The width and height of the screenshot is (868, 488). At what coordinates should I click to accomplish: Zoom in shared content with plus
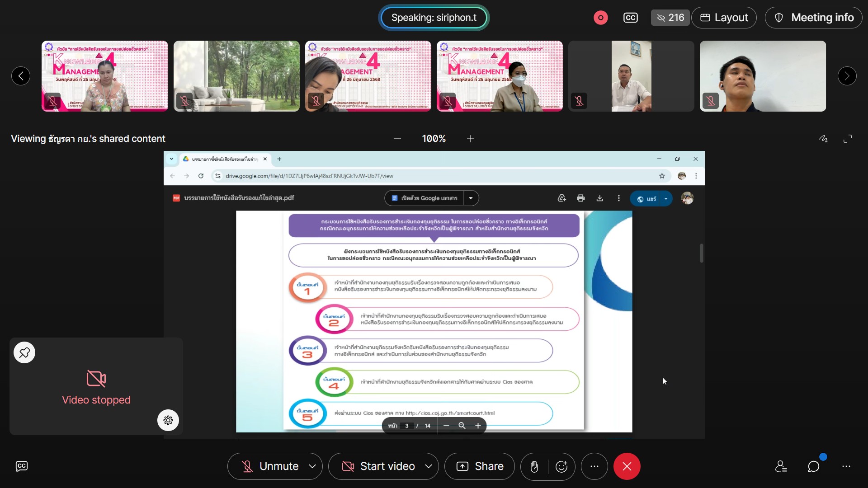click(471, 139)
